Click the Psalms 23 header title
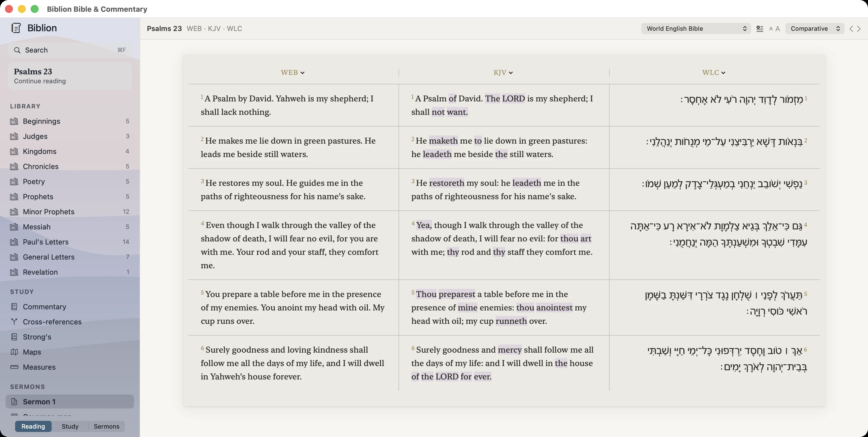Image resolution: width=868 pixels, height=437 pixels. pos(164,29)
